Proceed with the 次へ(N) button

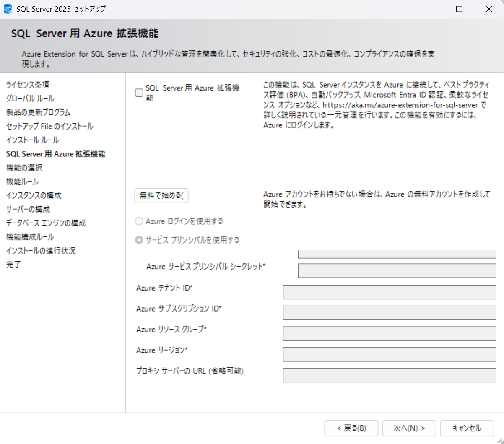click(409, 428)
